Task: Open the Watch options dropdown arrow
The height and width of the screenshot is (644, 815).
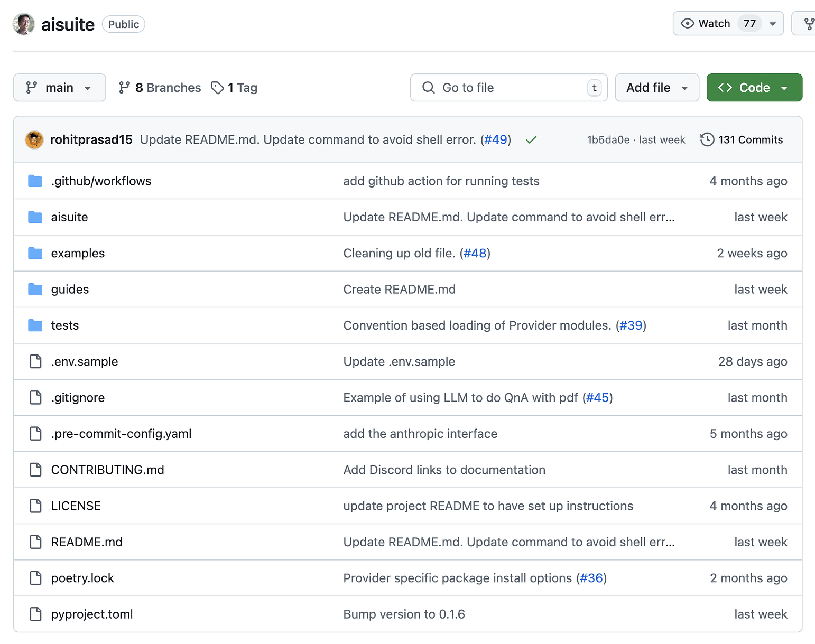Action: click(x=773, y=24)
